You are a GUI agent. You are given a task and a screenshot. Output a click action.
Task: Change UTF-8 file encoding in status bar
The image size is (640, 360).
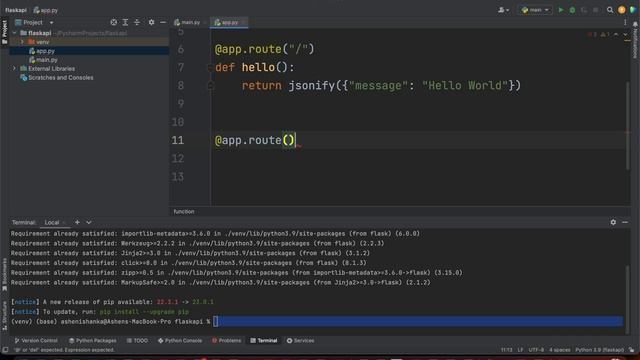point(536,350)
